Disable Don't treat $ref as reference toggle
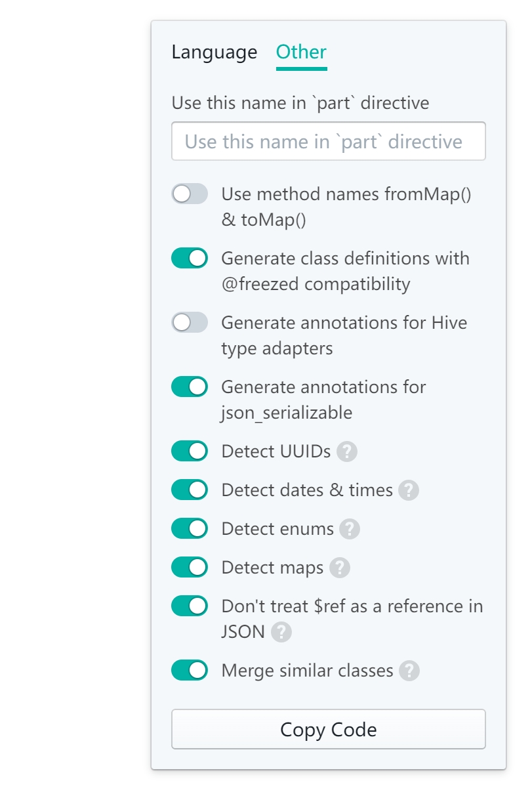This screenshot has width=532, height=798. (190, 606)
